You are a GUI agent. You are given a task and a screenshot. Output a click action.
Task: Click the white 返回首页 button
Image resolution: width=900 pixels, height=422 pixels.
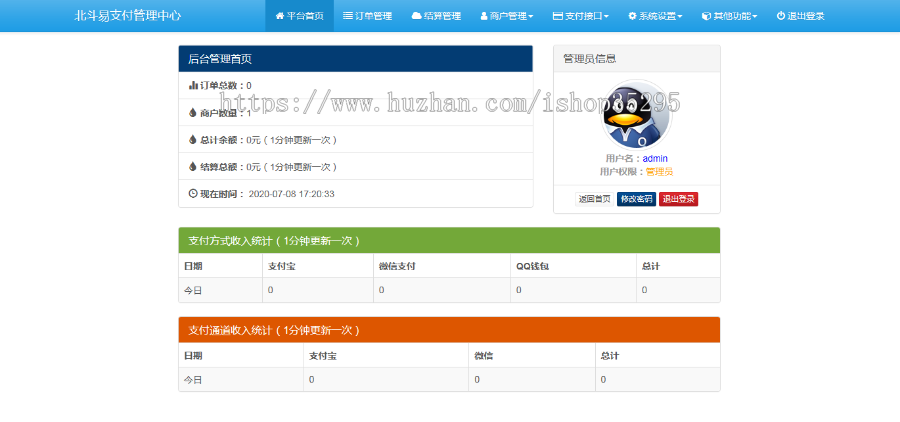point(594,199)
